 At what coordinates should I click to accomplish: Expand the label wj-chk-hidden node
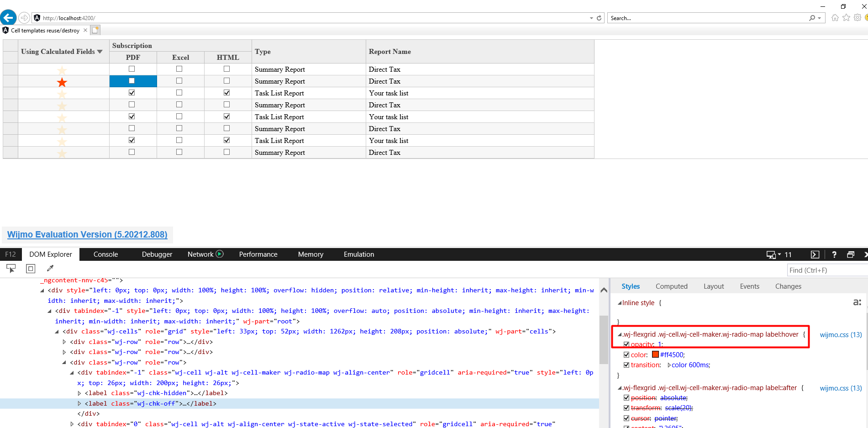[x=79, y=393]
